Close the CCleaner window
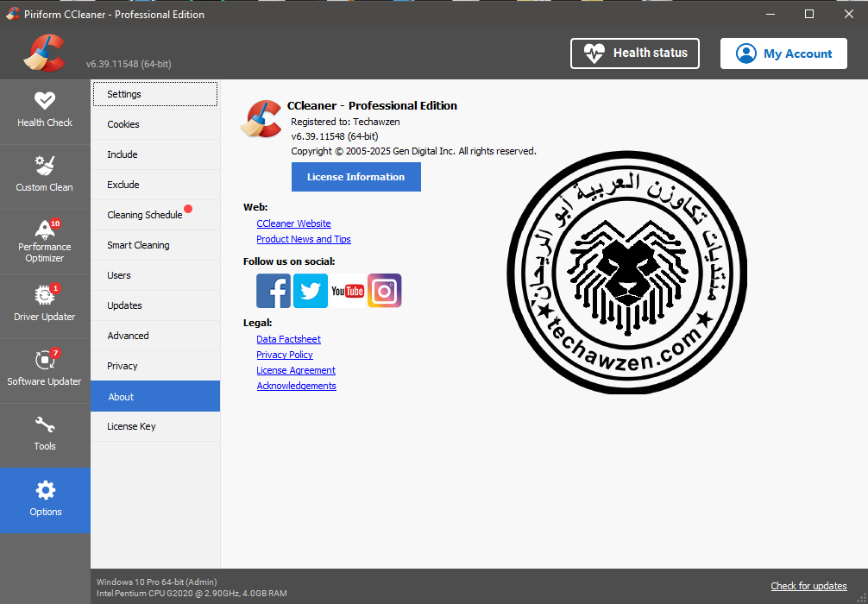The image size is (868, 604). [849, 15]
